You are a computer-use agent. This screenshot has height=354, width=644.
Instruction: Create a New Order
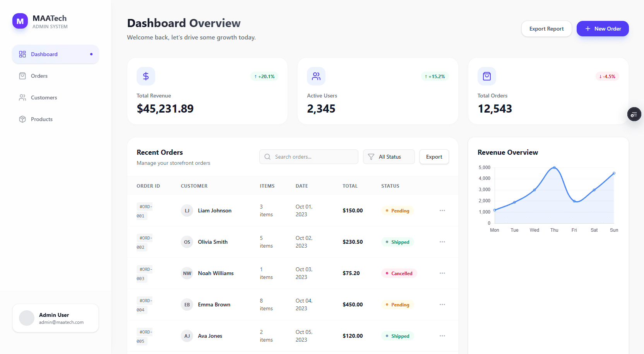(602, 29)
